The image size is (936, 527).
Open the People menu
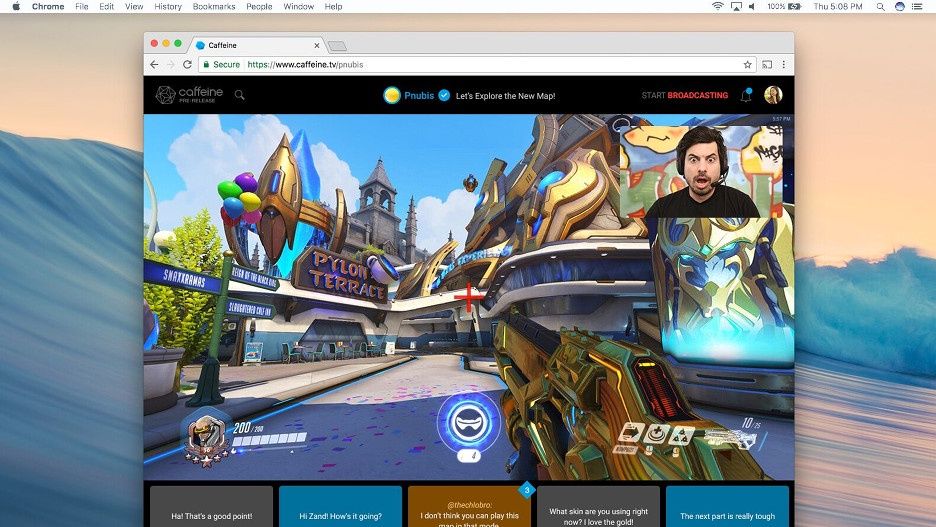tap(259, 7)
